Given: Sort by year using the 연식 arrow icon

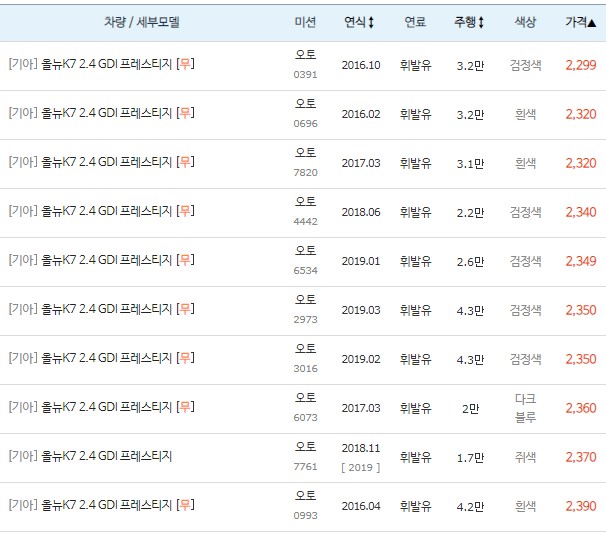Looking at the screenshot, I should pyautogui.click(x=371, y=22).
